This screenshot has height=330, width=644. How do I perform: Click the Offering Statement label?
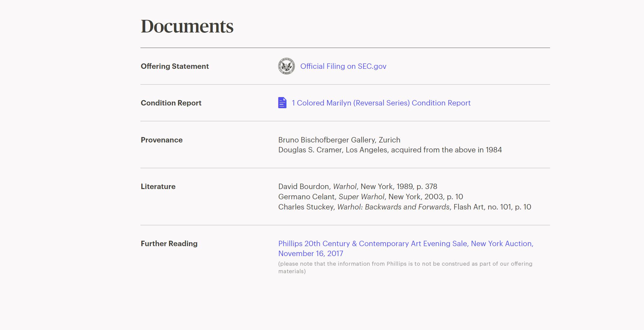[175, 66]
